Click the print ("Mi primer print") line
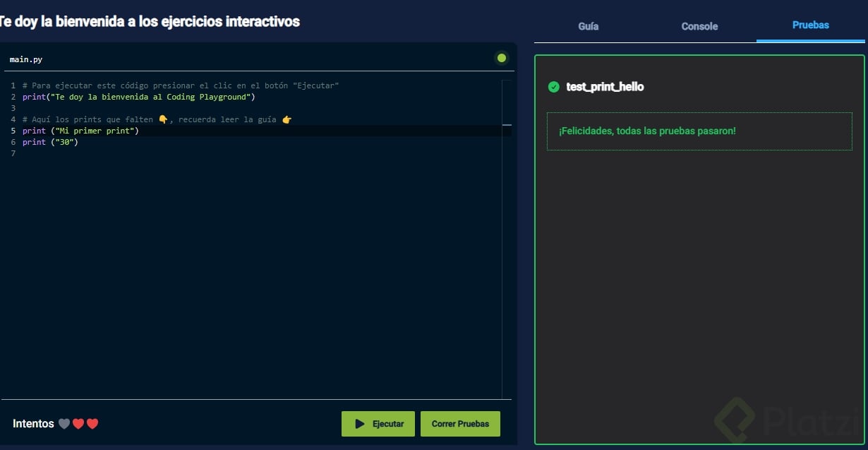 click(x=80, y=131)
